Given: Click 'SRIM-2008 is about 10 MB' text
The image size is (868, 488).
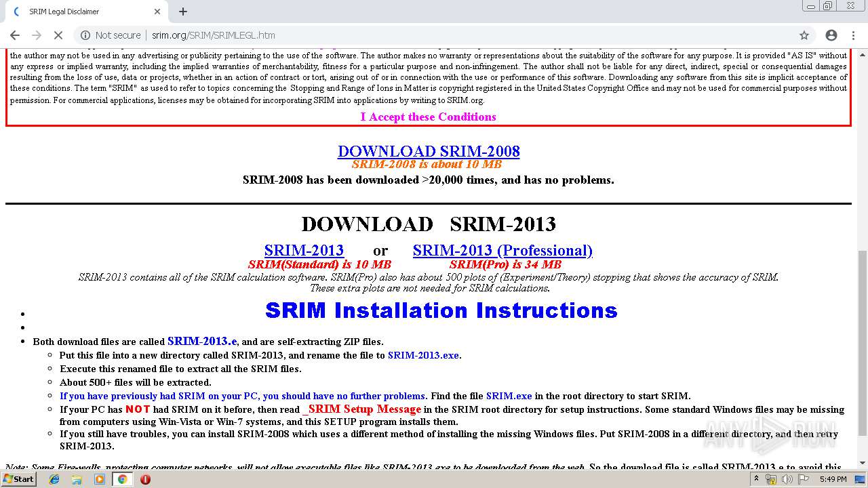Looking at the screenshot, I should 427,165.
